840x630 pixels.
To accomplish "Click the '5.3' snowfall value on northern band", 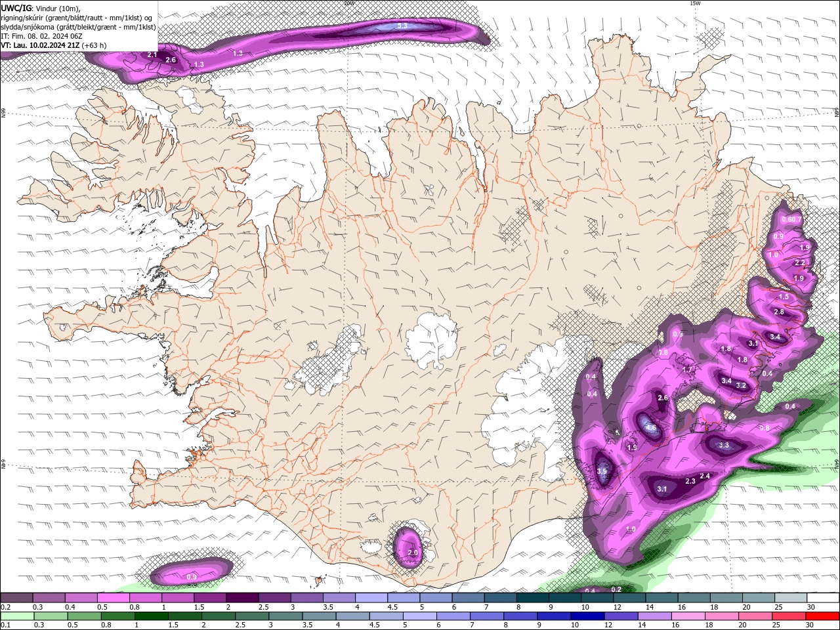I will (x=402, y=26).
